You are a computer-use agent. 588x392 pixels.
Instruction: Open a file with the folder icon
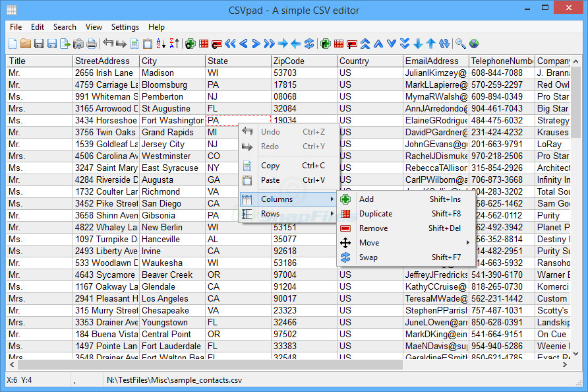tap(26, 44)
